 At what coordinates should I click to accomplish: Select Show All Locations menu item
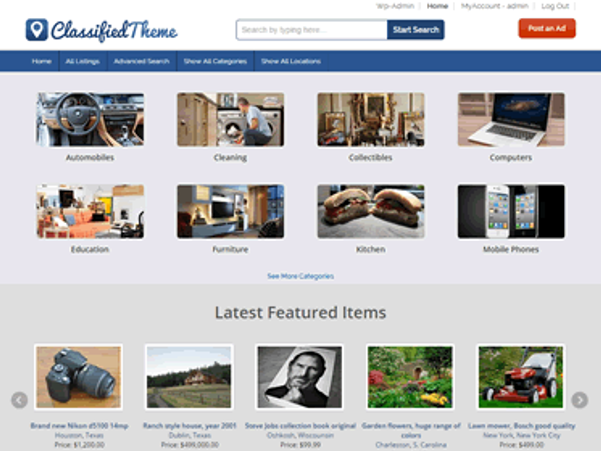coord(291,61)
